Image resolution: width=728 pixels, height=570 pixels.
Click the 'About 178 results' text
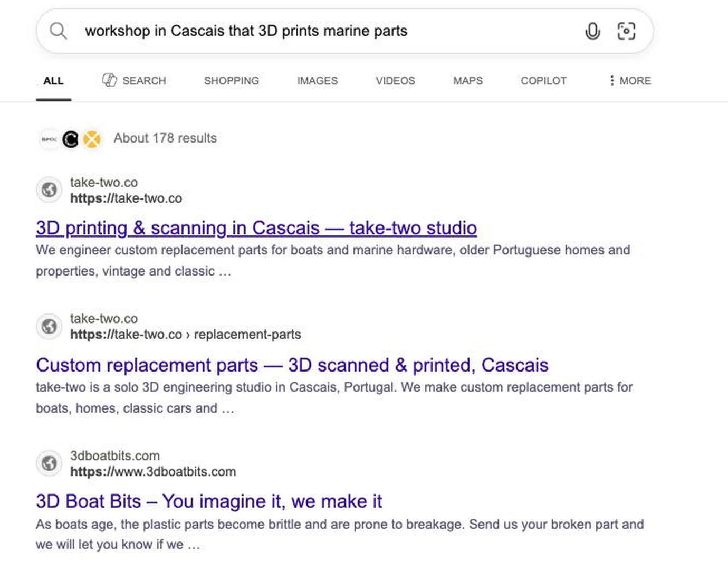[x=165, y=138]
